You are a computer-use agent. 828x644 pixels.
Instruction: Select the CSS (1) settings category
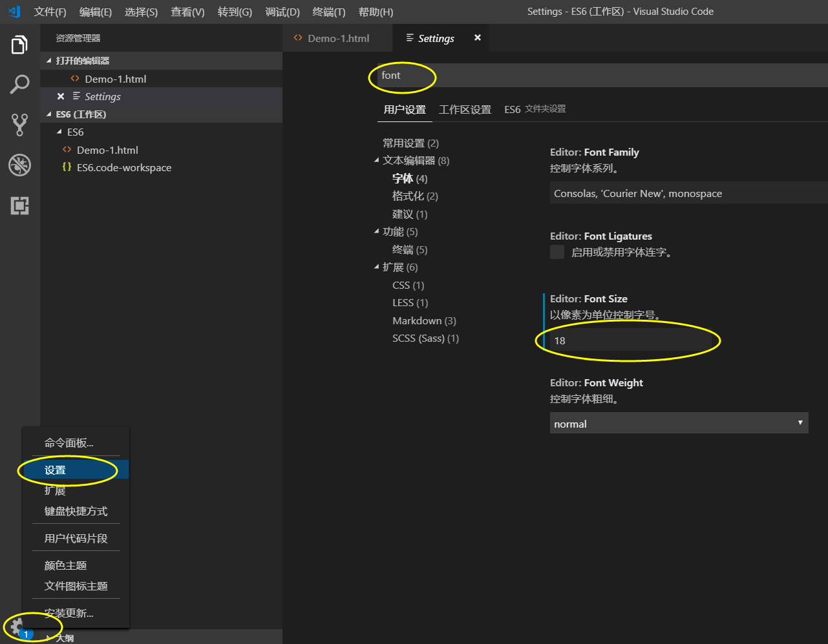(x=409, y=285)
